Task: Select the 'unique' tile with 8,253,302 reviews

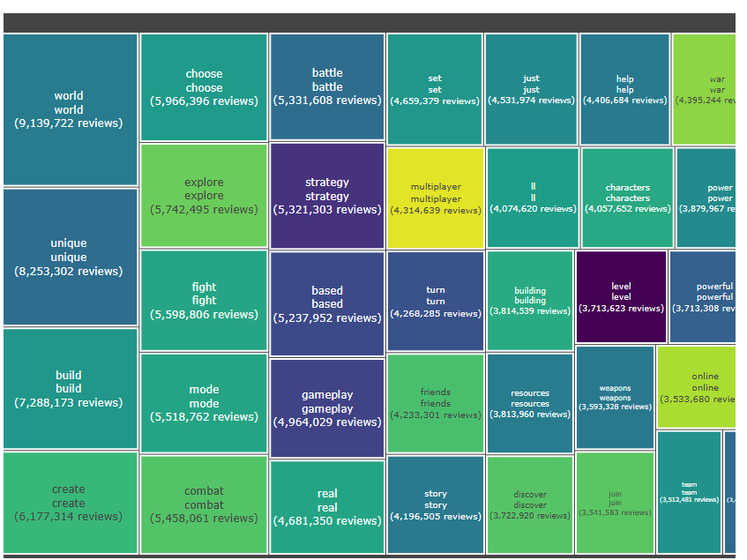Action: click(70, 257)
